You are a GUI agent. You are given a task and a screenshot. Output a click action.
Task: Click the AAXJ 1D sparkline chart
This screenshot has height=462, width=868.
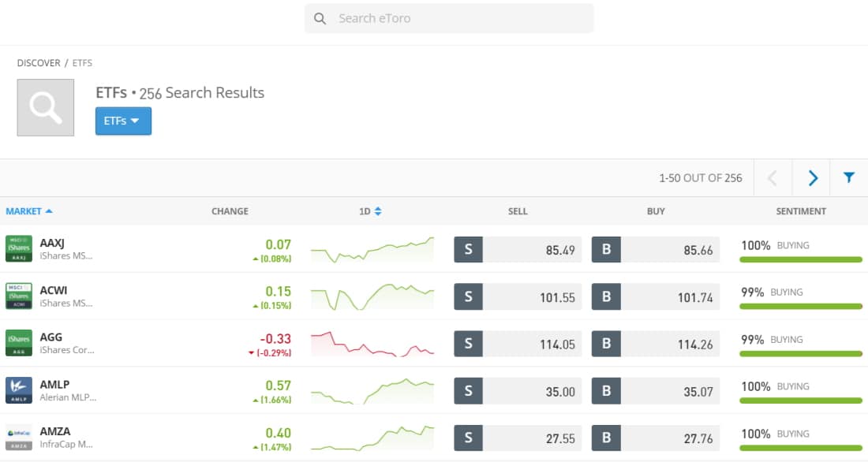pos(372,250)
